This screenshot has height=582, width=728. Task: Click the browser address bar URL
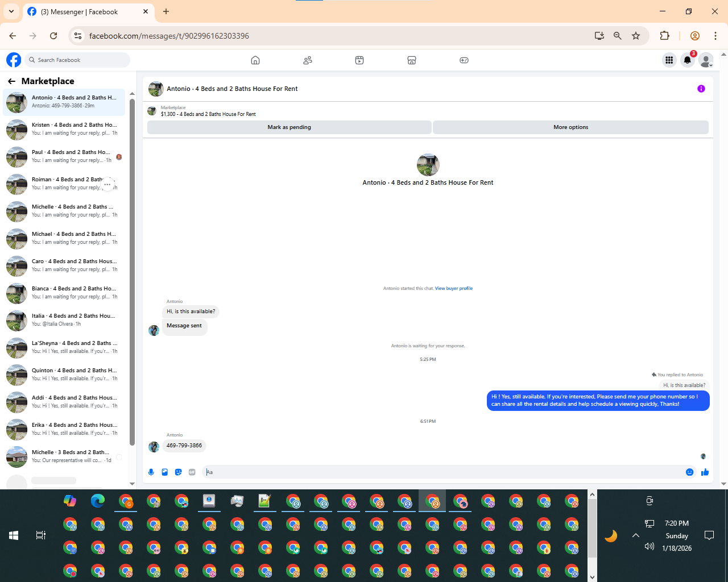(x=169, y=36)
